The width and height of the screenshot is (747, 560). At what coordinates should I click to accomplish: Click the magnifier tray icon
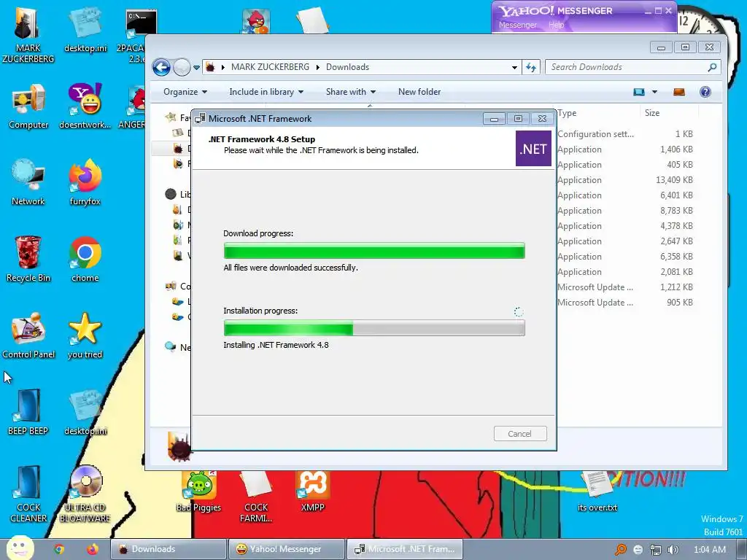pyautogui.click(x=621, y=550)
